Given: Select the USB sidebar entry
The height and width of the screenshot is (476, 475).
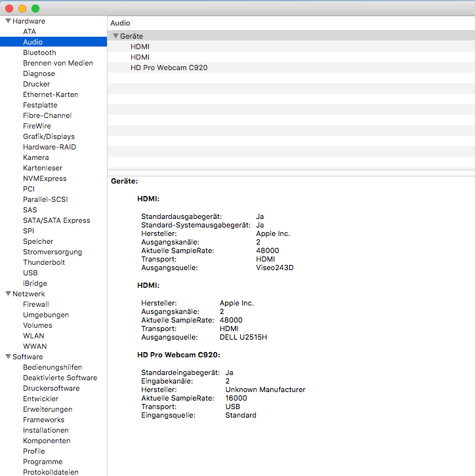Looking at the screenshot, I should coord(30,273).
